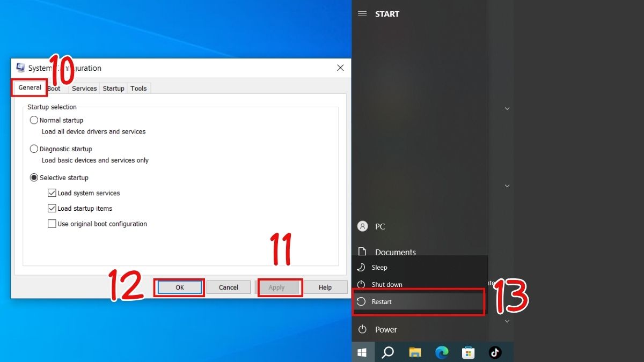Click the PC account icon
Viewport: 644px width, 362px height.
[363, 226]
